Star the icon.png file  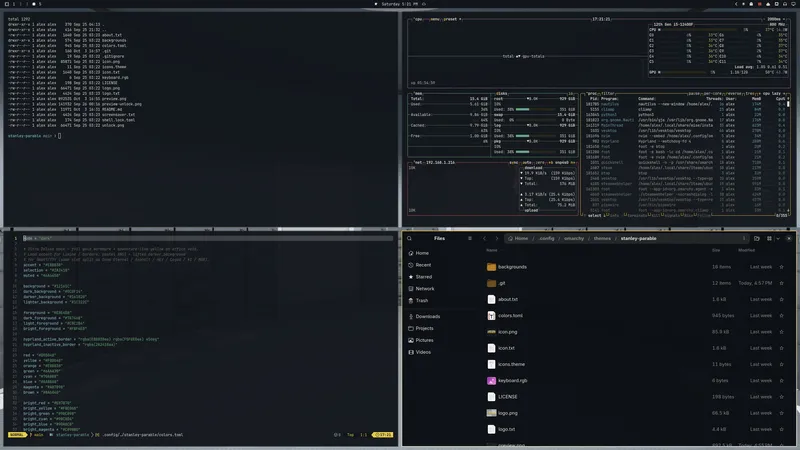coord(781,332)
